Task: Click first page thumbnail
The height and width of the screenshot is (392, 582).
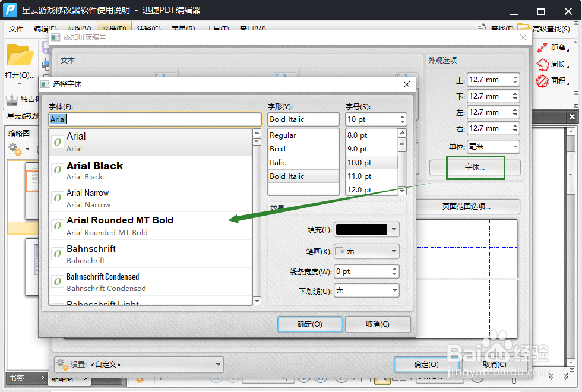Action: tap(32, 191)
